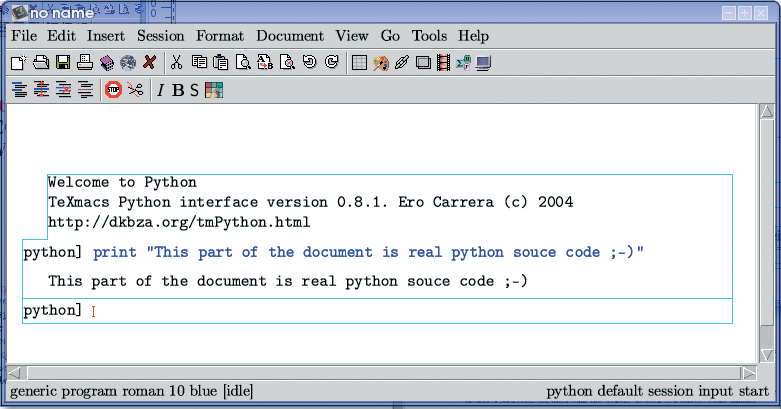Click the horizontal scrollbar left arrow

(14, 373)
